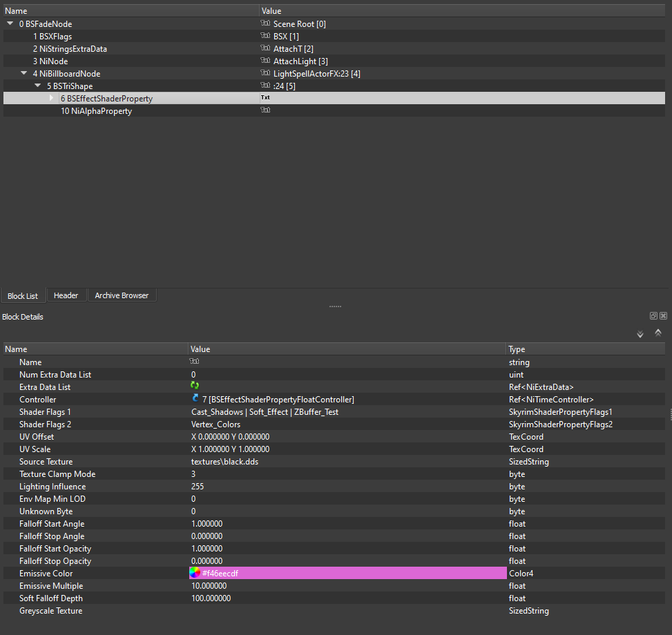Click Emissive Multiple value 10.000000
Viewport: 672px width, 635px height.
209,586
